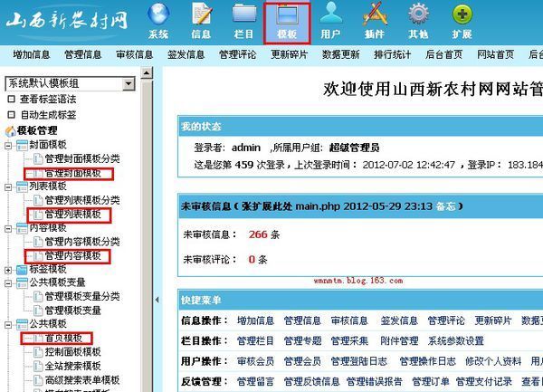Open the 信息 notepad icon

[x=202, y=14]
